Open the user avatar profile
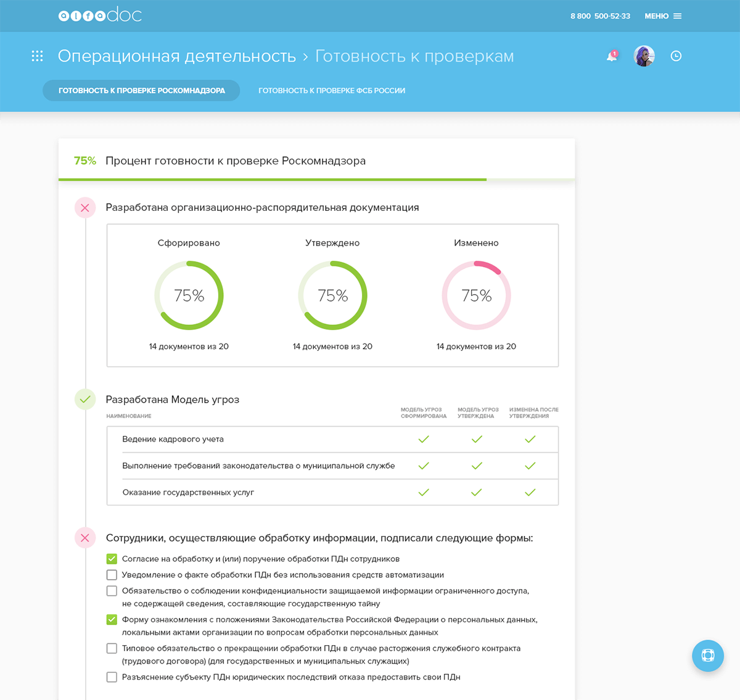This screenshot has width=740, height=700. 644,56
